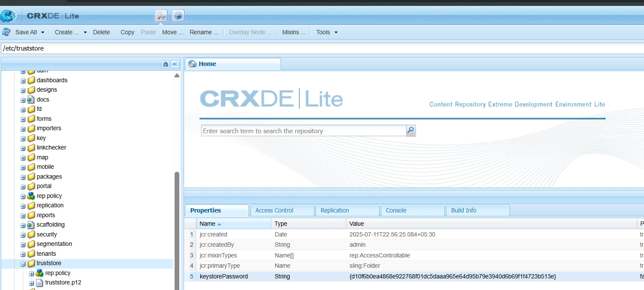Select the map tree item
644x290 pixels.
point(42,157)
